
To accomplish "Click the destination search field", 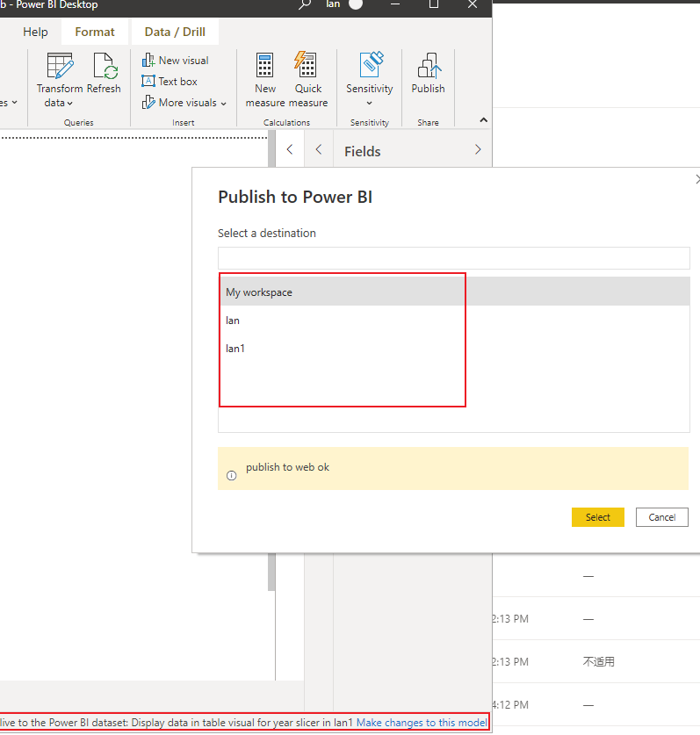I will click(x=454, y=258).
